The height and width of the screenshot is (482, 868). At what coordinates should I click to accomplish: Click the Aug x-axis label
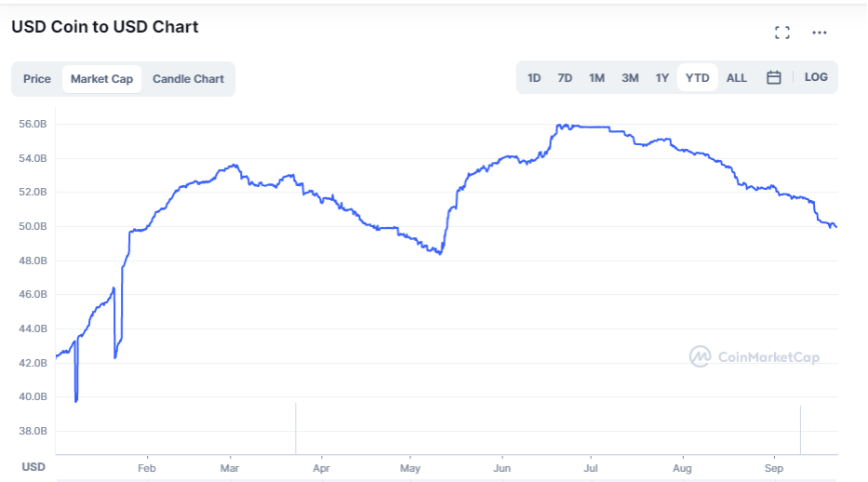(682, 468)
